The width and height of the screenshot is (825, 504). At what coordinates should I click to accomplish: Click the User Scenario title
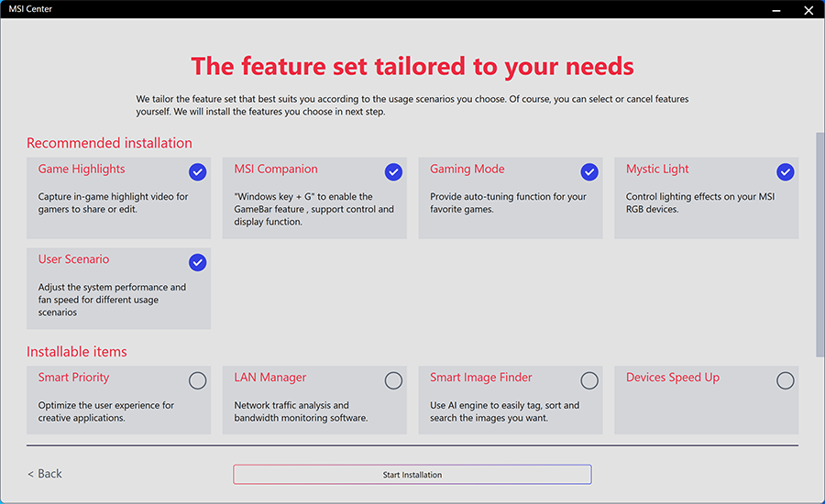[73, 259]
